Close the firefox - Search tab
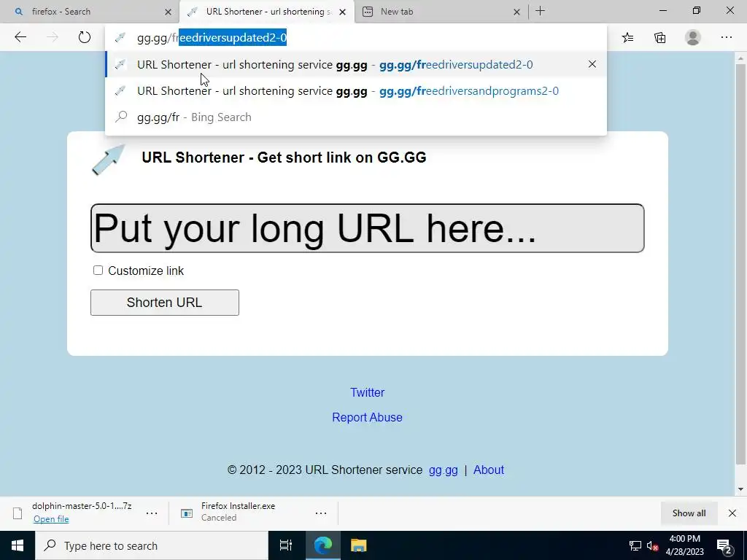The image size is (747, 560). pyautogui.click(x=168, y=12)
